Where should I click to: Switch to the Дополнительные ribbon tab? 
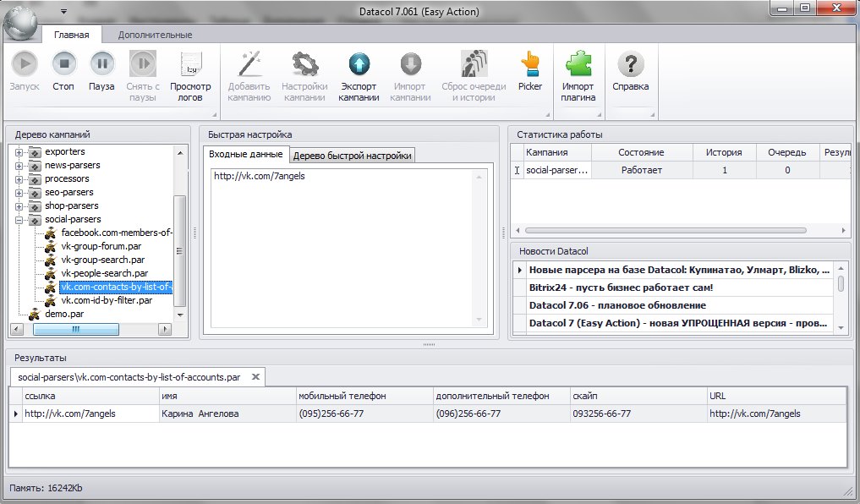pos(156,35)
